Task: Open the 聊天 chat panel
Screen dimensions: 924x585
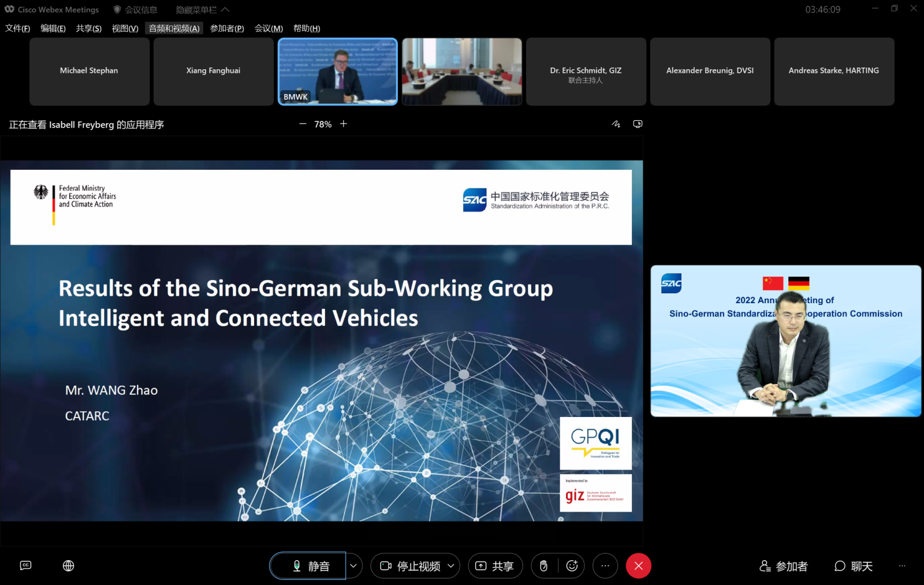Action: [x=854, y=566]
